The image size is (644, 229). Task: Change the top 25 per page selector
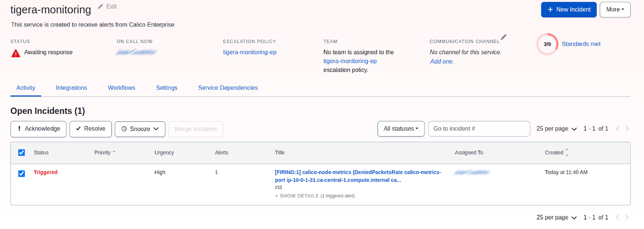tap(556, 129)
